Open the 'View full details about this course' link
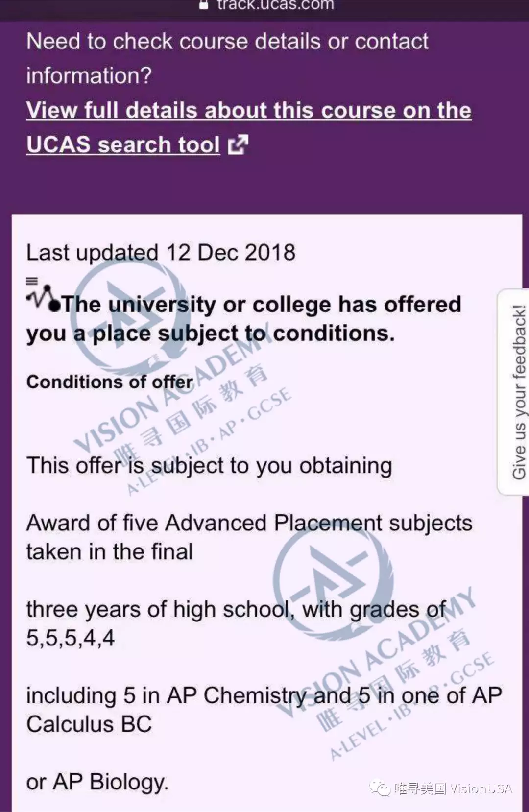529x812 pixels. (249, 110)
